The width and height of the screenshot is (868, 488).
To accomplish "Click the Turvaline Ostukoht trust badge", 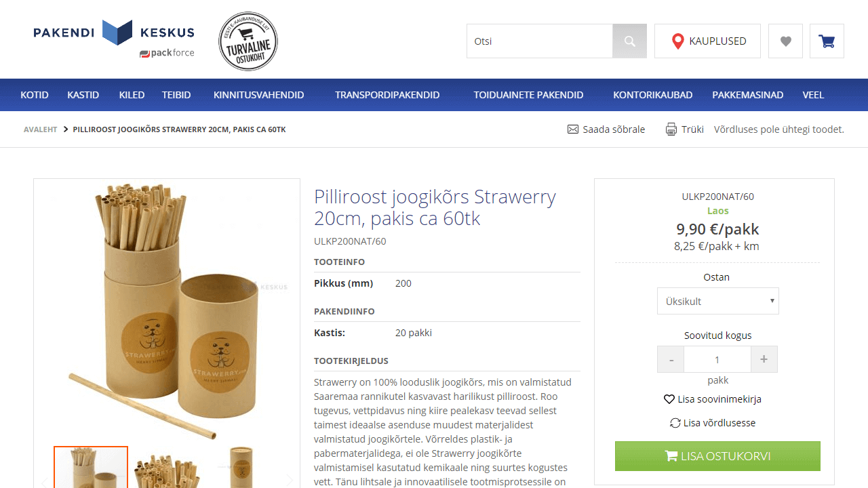I will point(248,41).
